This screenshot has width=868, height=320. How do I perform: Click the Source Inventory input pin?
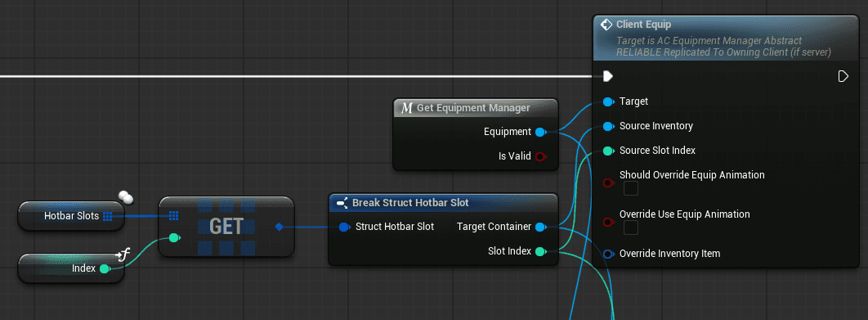[608, 127]
